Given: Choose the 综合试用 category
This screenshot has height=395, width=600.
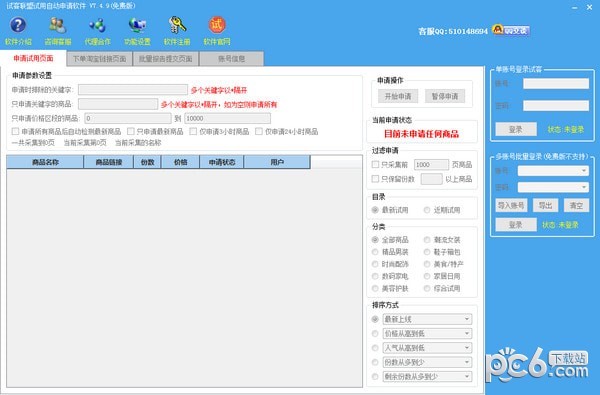Looking at the screenshot, I should [427, 288].
